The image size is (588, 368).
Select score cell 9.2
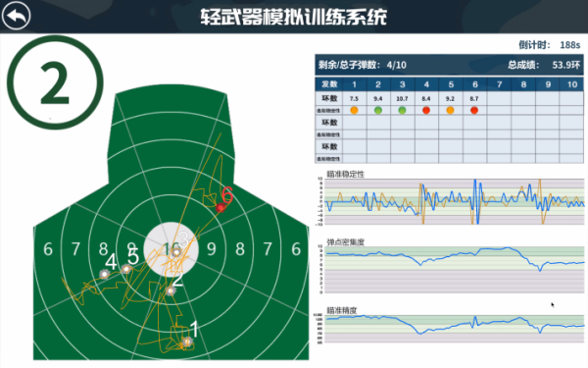click(450, 99)
